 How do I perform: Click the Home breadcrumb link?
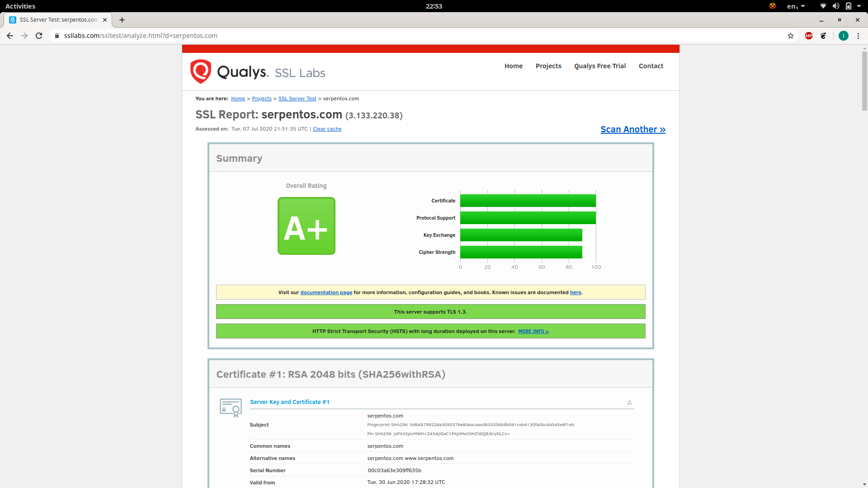pos(238,99)
